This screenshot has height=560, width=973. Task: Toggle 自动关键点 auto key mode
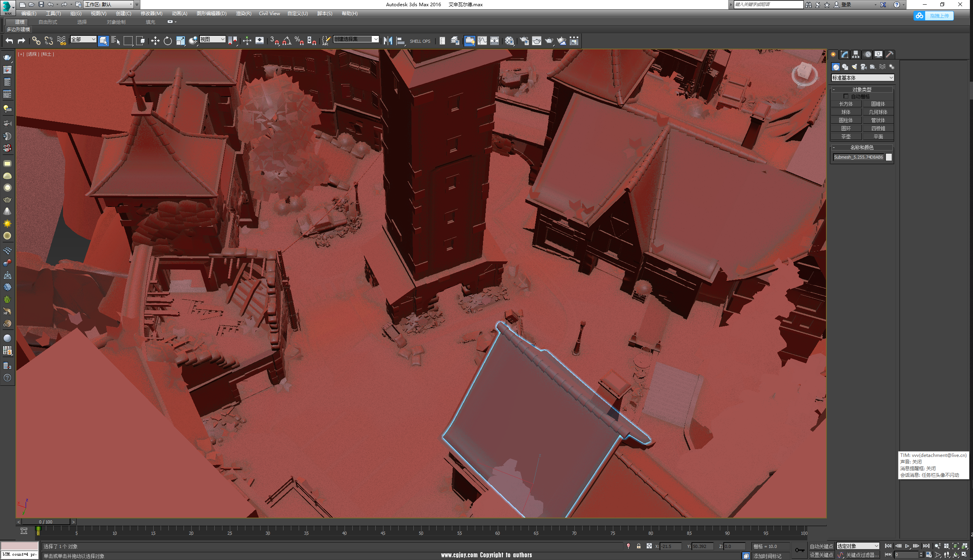tap(821, 546)
